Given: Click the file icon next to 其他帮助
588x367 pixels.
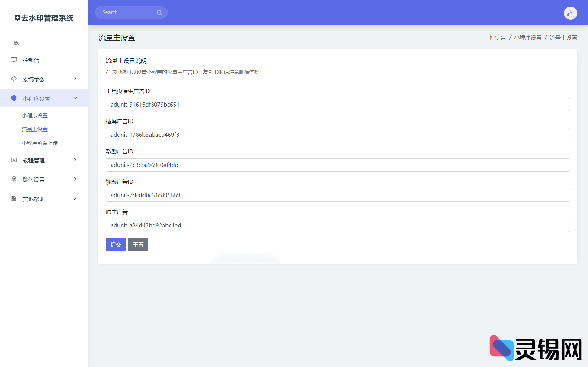Looking at the screenshot, I should click(14, 199).
